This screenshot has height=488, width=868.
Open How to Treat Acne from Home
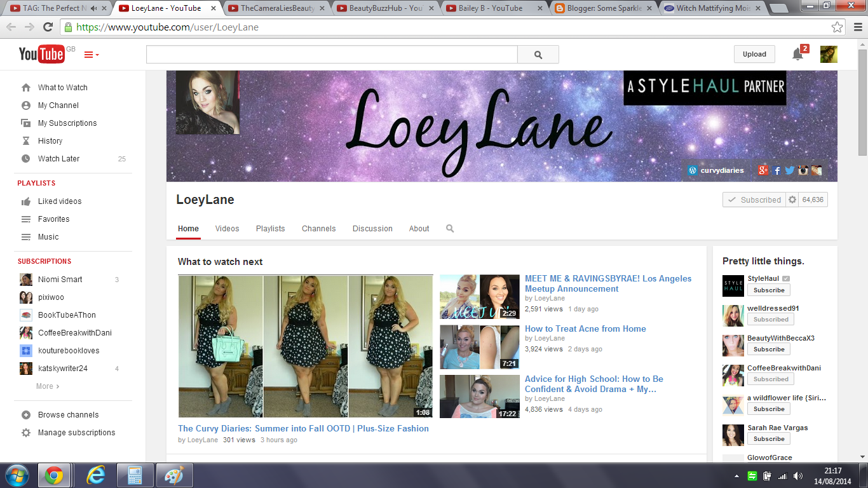[585, 329]
